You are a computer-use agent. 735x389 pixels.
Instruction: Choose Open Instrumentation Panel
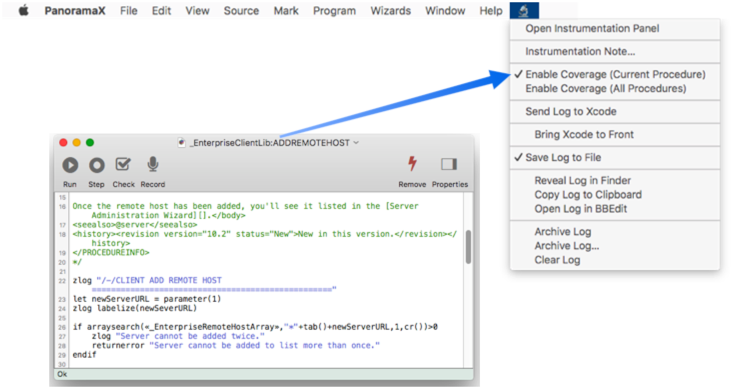pyautogui.click(x=615, y=29)
